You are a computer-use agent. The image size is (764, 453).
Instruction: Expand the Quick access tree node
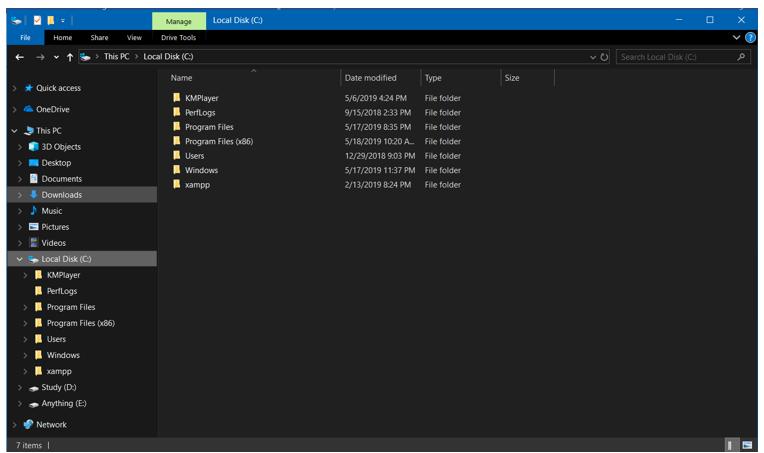[x=14, y=88]
